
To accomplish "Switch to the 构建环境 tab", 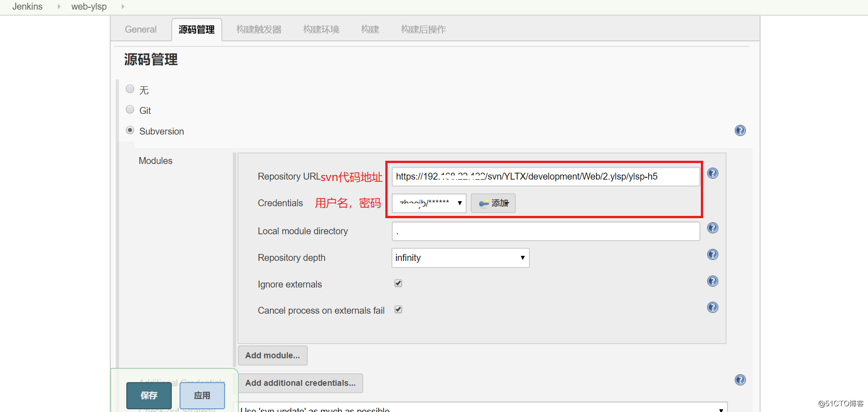I will (321, 29).
